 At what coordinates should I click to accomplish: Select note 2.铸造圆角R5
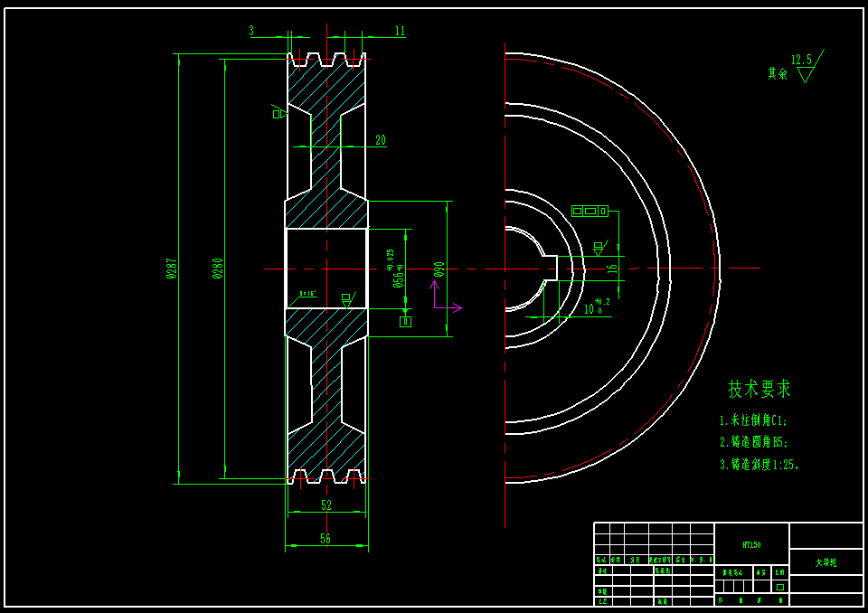coord(753,442)
